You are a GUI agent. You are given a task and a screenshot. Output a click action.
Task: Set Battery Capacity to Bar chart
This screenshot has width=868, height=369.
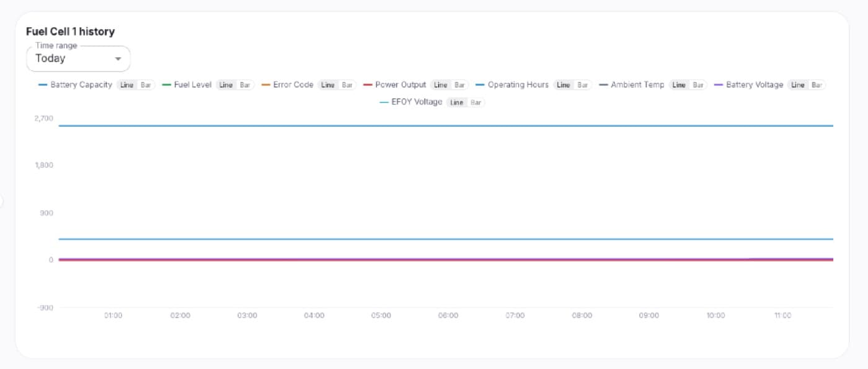click(x=146, y=85)
